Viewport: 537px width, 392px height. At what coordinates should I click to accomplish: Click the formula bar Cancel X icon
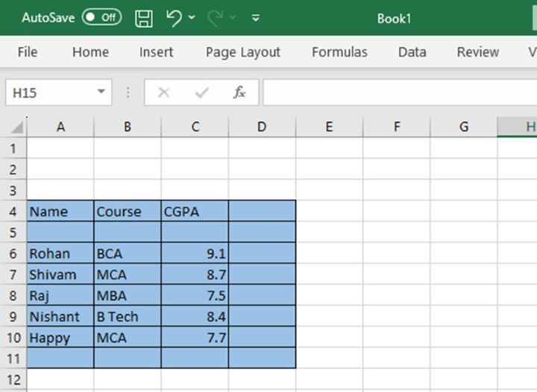pyautogui.click(x=164, y=92)
